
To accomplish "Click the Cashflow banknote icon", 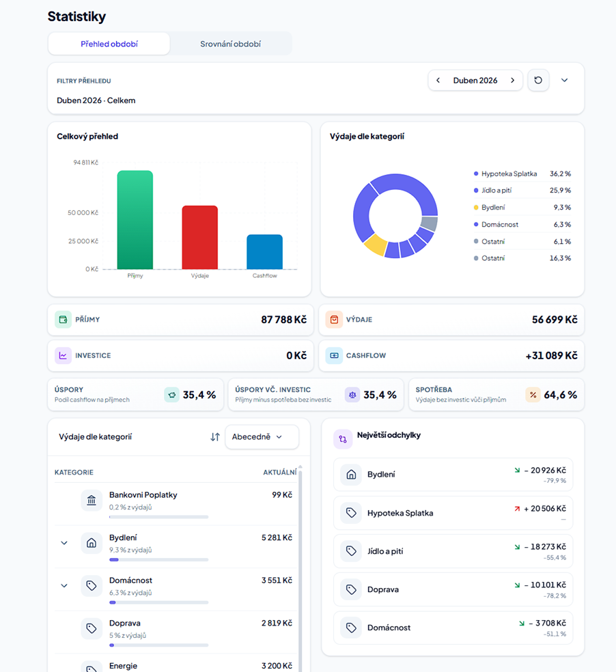I will (334, 355).
